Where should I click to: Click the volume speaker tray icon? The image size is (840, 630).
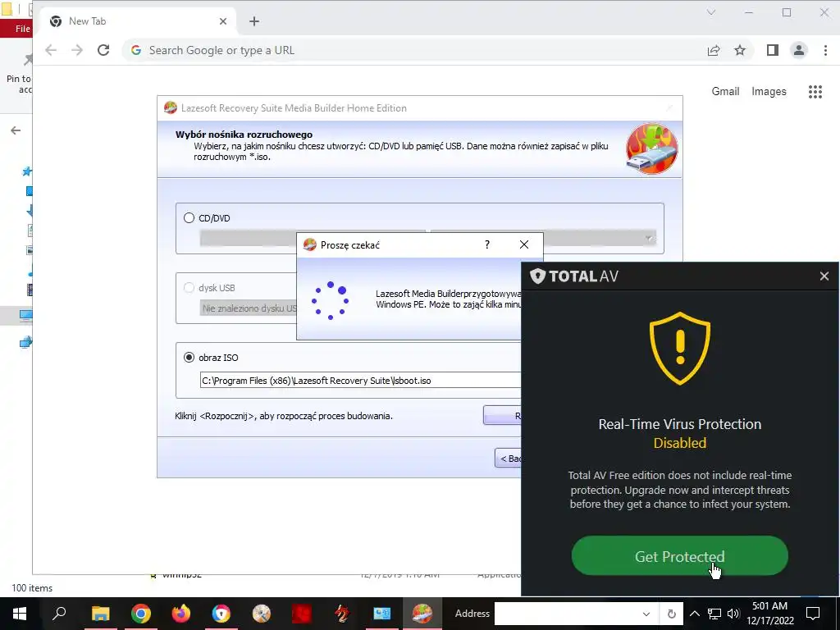click(733, 614)
